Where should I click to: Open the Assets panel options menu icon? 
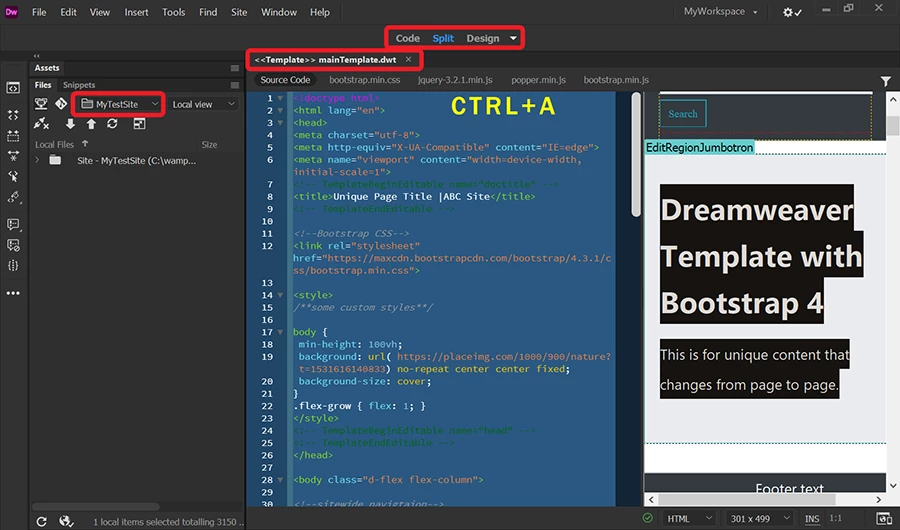pos(235,68)
